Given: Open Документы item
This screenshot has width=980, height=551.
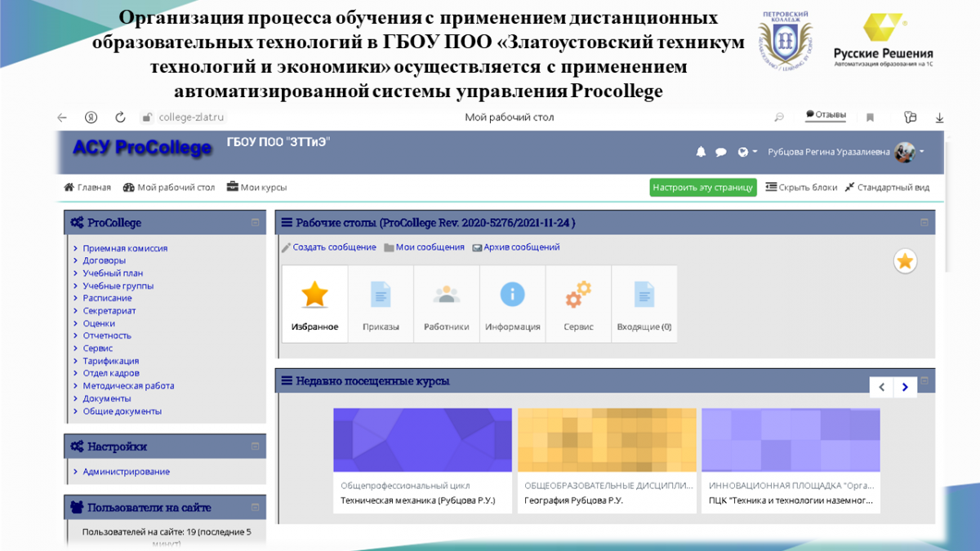Looking at the screenshot, I should [107, 398].
